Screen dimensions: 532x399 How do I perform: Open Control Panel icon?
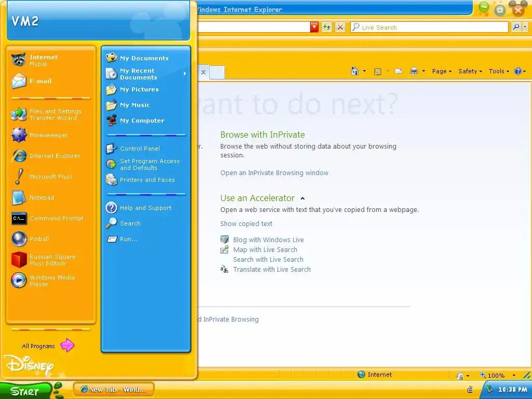click(x=111, y=149)
